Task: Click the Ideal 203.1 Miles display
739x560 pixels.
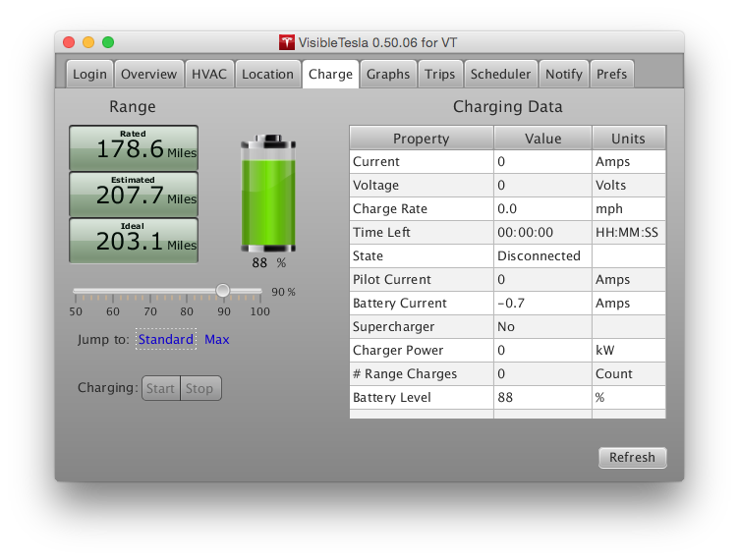Action: tap(134, 240)
